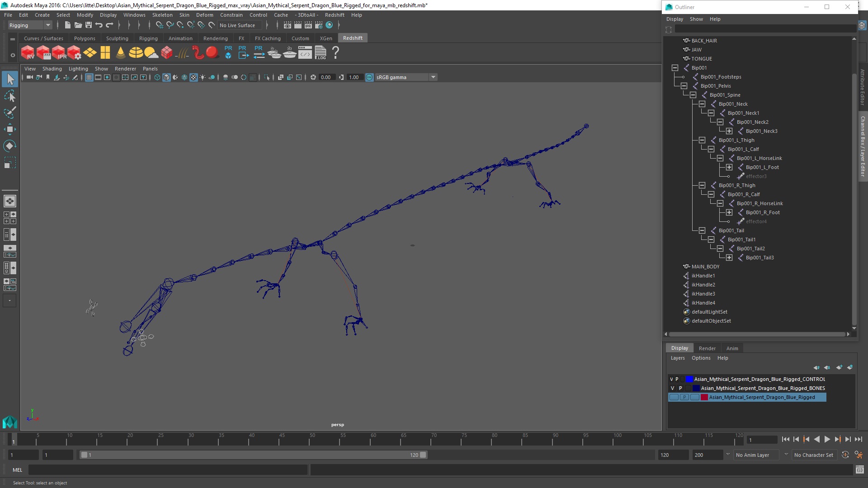The height and width of the screenshot is (488, 868).
Task: Switch to the Animation shelf tab
Action: tap(180, 38)
